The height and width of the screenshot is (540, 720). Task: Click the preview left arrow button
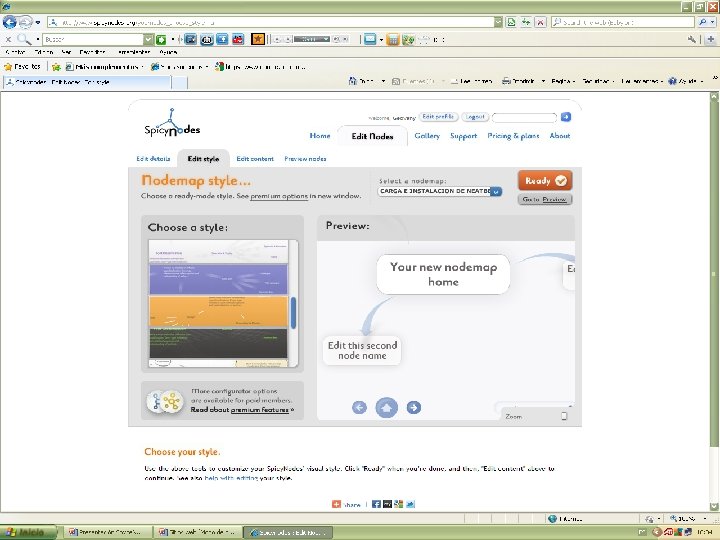[359, 407]
